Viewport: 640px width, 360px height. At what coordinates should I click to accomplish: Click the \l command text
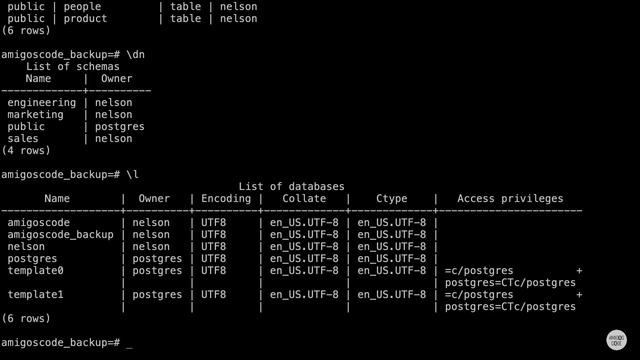(x=133, y=175)
